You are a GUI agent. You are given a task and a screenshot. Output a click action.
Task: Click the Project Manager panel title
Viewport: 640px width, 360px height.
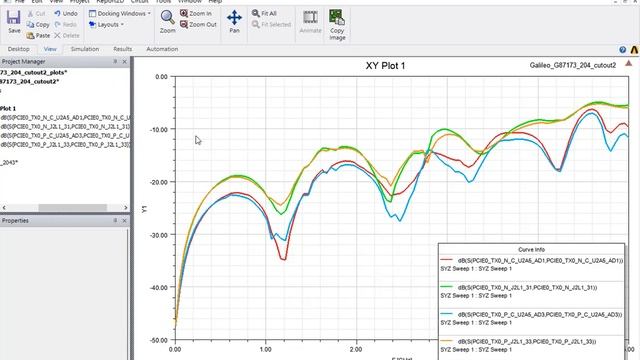[x=23, y=62]
